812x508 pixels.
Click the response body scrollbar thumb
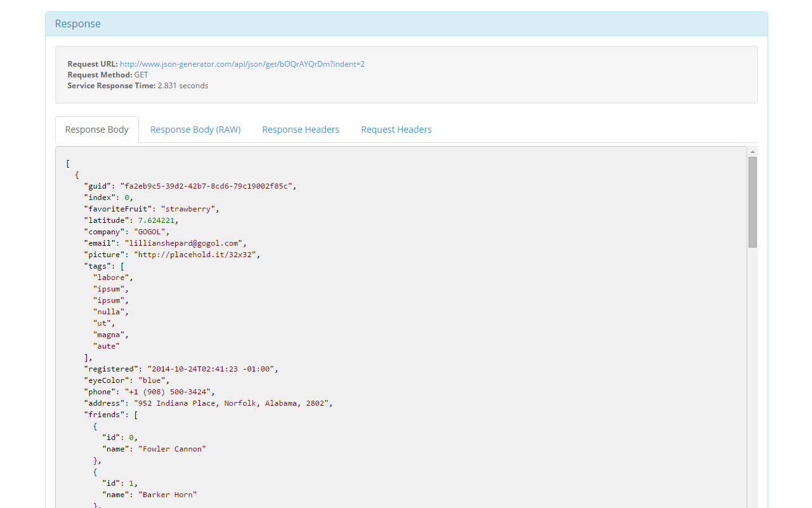click(x=752, y=202)
